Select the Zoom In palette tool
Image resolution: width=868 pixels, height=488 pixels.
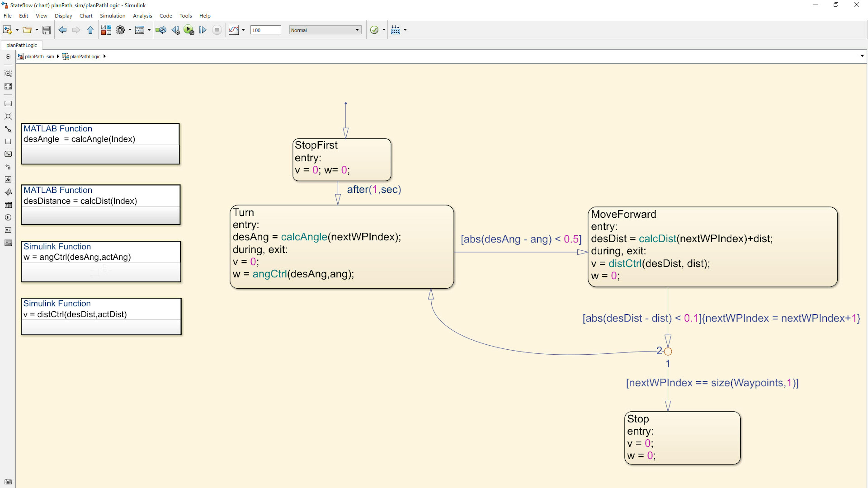click(8, 73)
